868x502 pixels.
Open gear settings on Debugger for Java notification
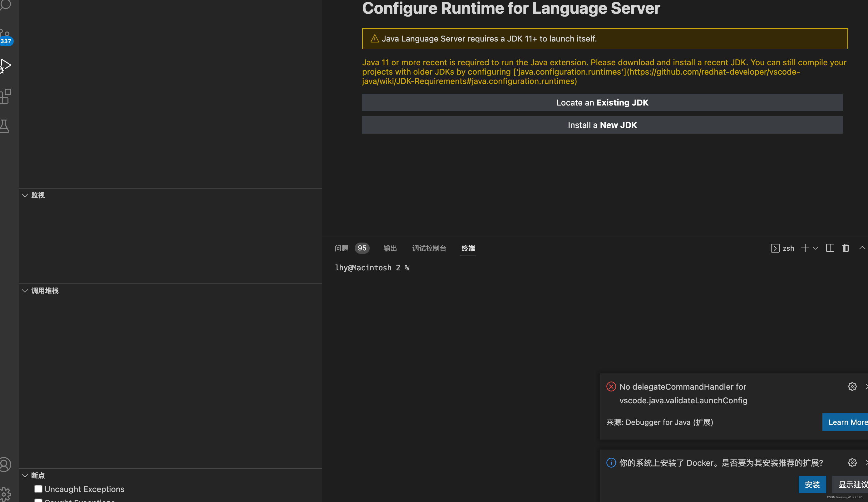852,386
